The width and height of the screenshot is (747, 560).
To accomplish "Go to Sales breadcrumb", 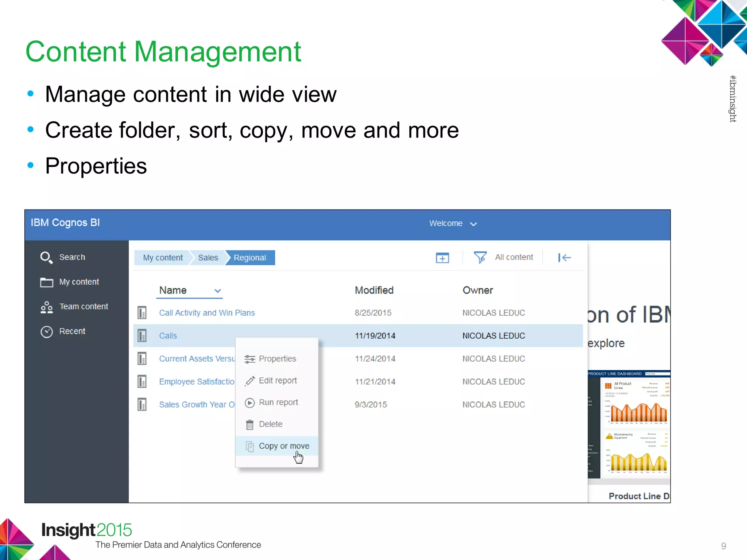I will [x=208, y=258].
